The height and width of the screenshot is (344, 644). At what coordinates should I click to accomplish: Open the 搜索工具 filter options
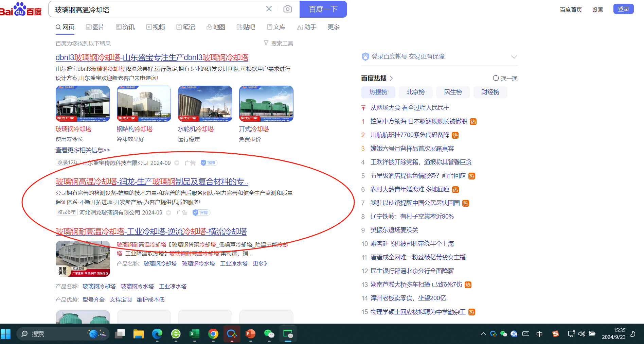point(279,43)
